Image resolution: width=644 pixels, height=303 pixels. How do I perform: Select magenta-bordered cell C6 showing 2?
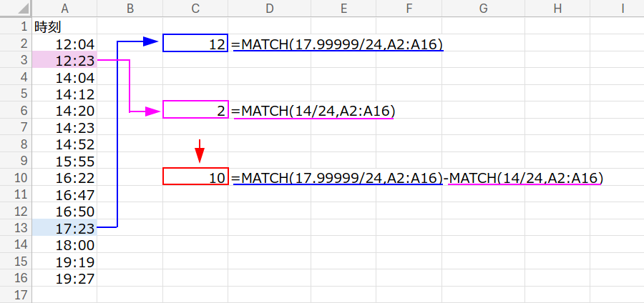coord(195,110)
